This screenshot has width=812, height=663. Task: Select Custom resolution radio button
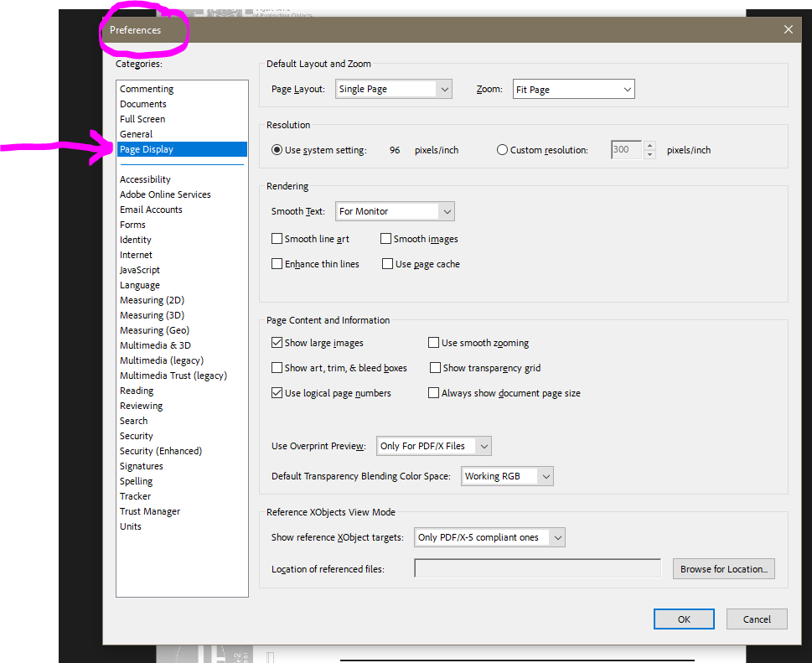(x=502, y=150)
